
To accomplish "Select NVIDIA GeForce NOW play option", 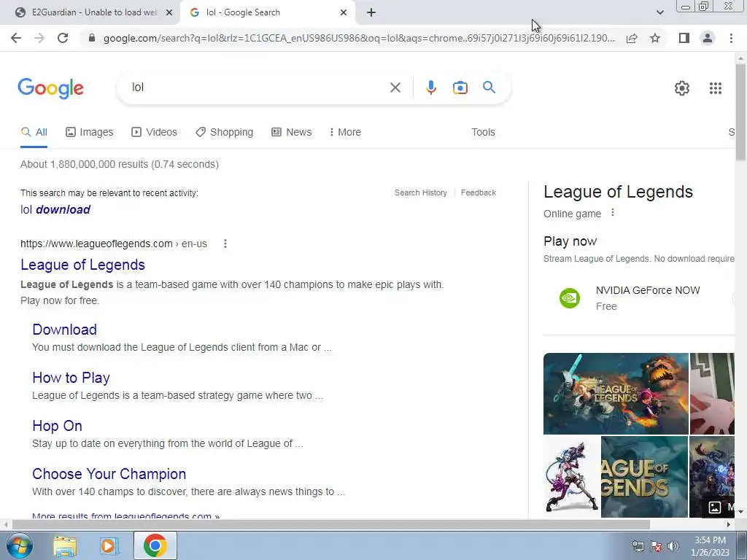I will (639, 298).
